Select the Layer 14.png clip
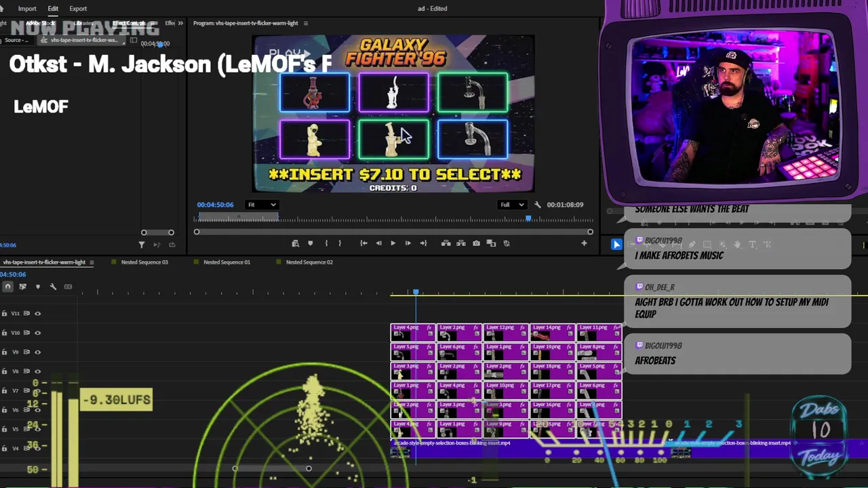868x488 pixels. pyautogui.click(x=552, y=332)
